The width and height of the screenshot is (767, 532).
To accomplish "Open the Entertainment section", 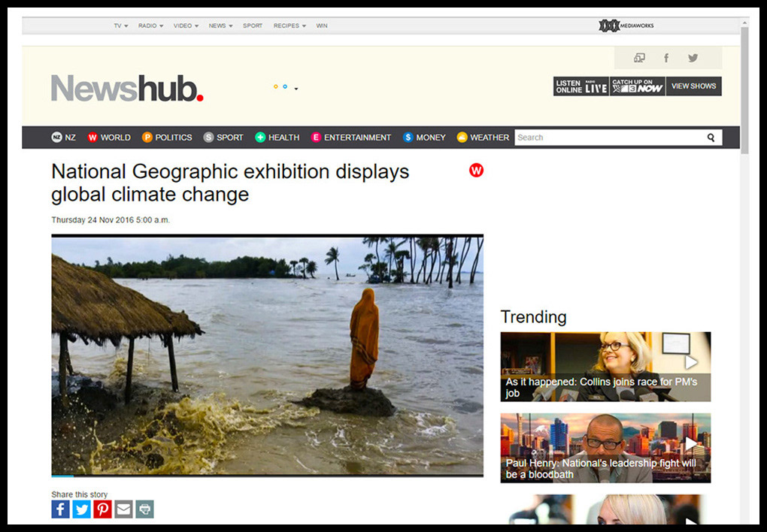I will click(x=351, y=138).
